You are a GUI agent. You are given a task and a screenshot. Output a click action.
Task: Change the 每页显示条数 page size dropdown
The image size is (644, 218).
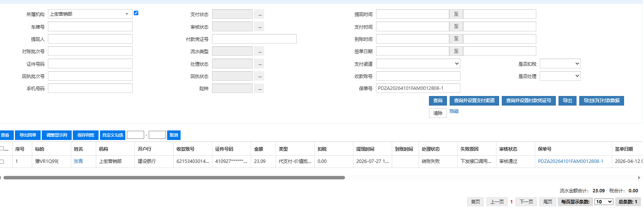(x=604, y=202)
